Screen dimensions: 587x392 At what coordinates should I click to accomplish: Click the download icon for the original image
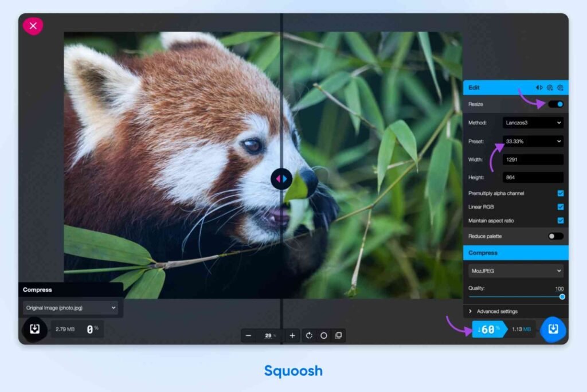34,330
